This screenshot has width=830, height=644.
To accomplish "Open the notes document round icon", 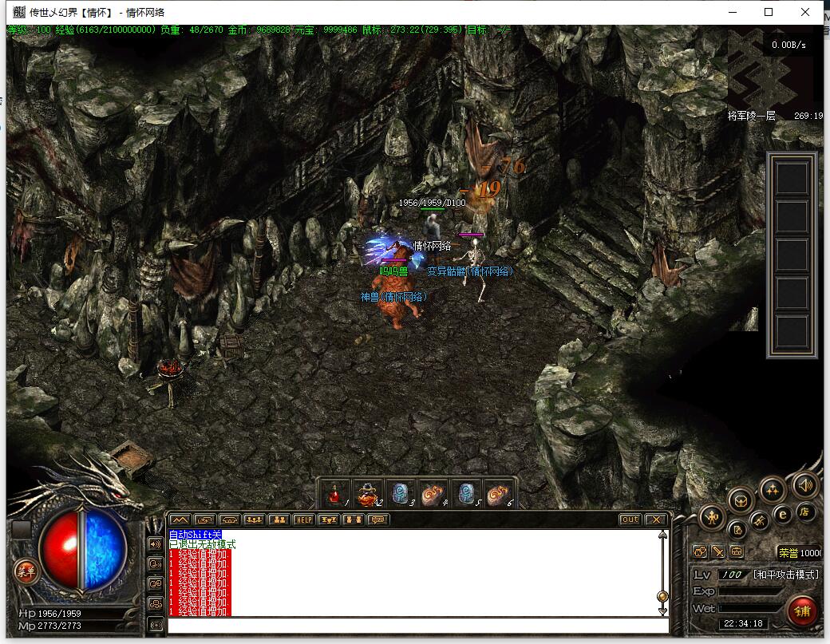I will pyautogui.click(x=738, y=530).
